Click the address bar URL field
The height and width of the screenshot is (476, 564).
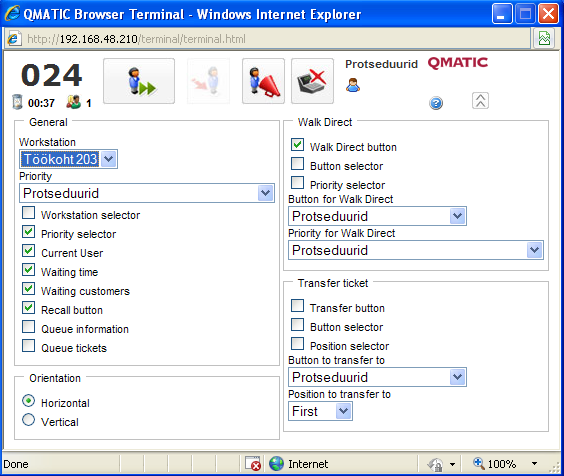pos(268,38)
